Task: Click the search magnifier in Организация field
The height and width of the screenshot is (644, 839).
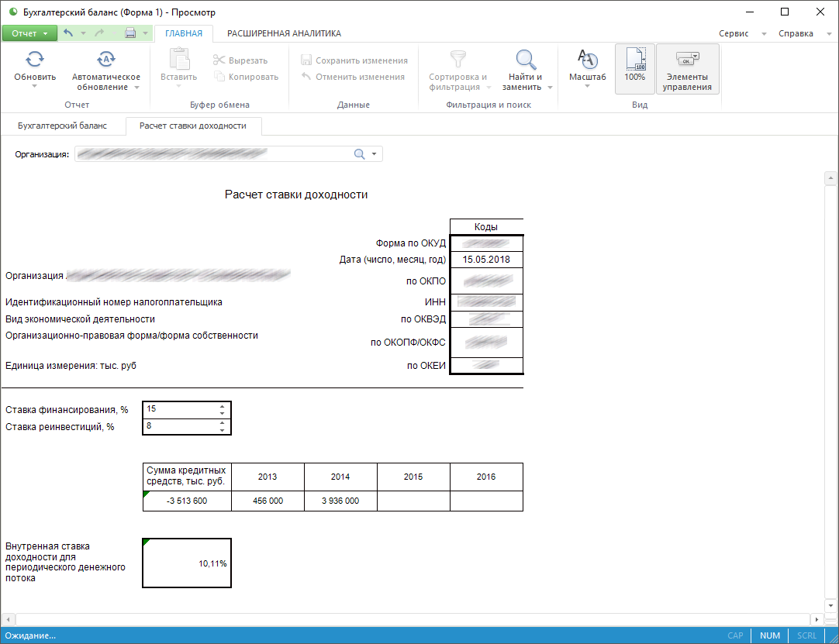Action: (x=359, y=154)
